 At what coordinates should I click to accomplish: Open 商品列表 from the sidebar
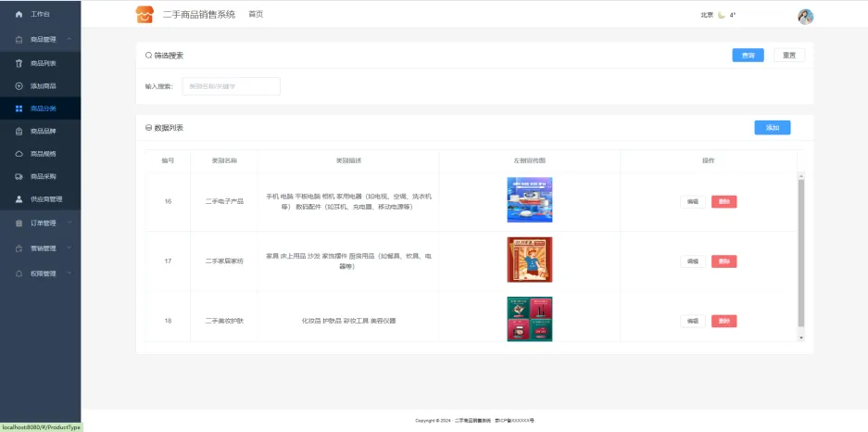[43, 63]
